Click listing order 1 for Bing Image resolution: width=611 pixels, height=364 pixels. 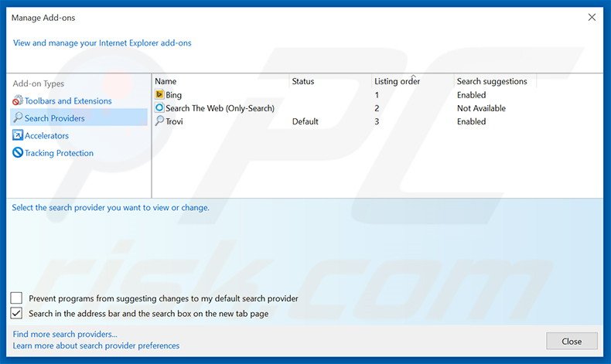377,95
